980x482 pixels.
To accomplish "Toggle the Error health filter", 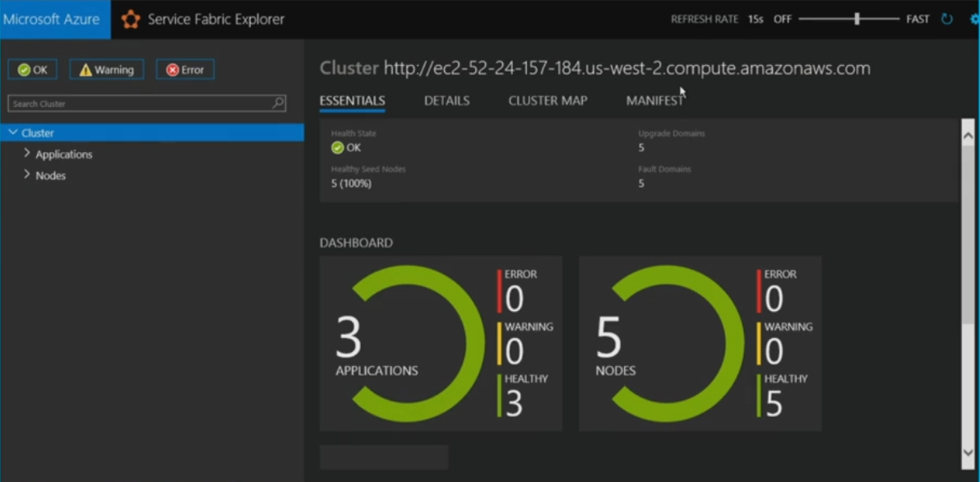I will coord(185,69).
